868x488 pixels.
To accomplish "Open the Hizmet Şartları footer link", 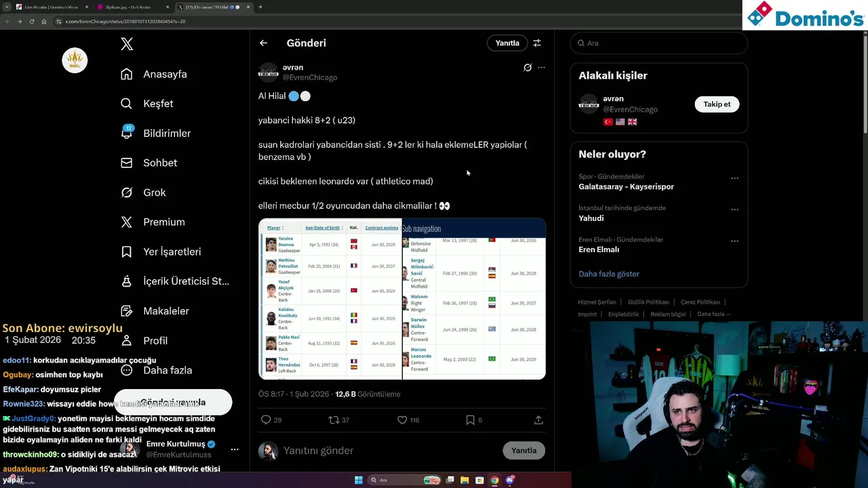I will pyautogui.click(x=597, y=302).
